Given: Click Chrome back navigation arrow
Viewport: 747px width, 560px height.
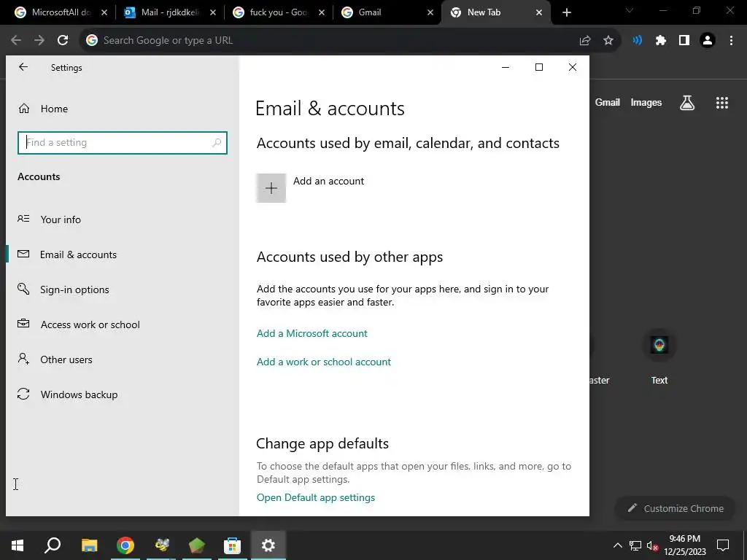Looking at the screenshot, I should coord(16,41).
